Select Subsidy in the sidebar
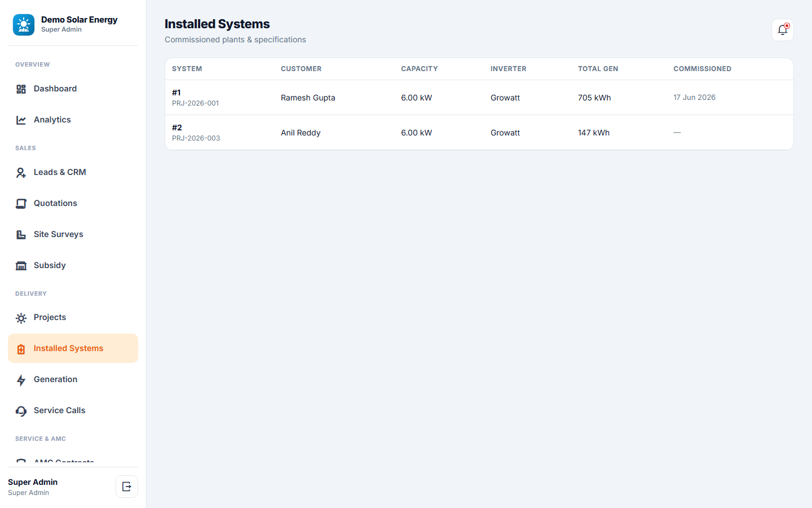The width and height of the screenshot is (812, 508). 73,265
